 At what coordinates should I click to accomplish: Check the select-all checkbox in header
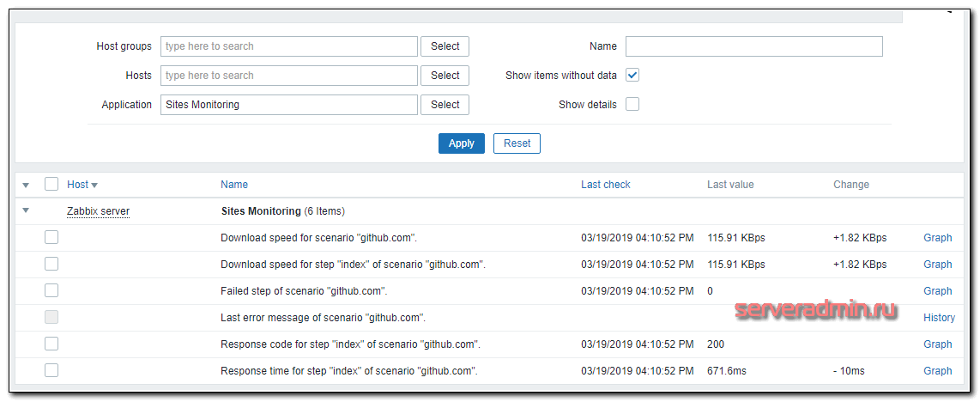pos(51,185)
